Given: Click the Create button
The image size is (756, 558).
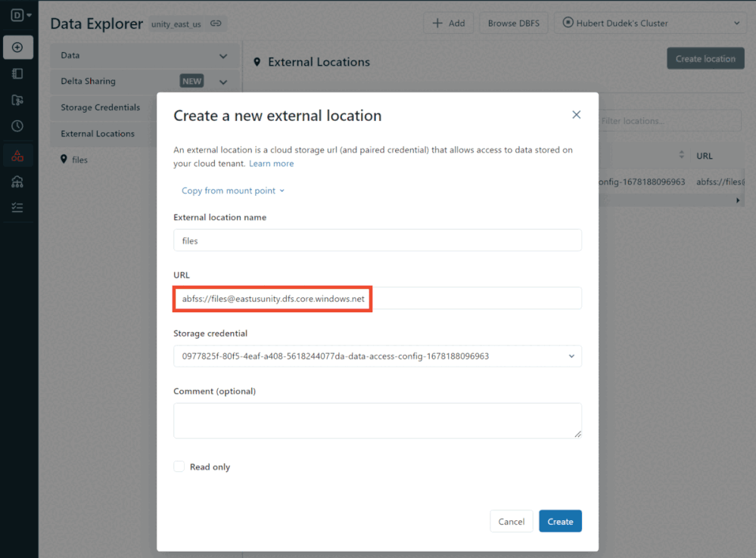Looking at the screenshot, I should [x=560, y=521].
